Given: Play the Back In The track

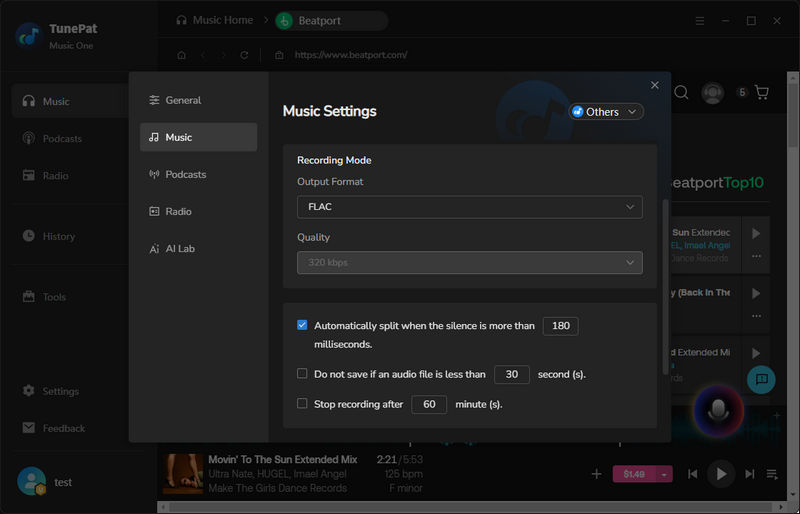Looking at the screenshot, I should (x=756, y=293).
